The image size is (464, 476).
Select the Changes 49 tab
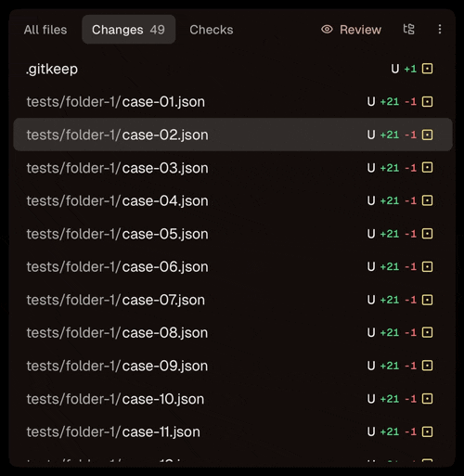129,30
